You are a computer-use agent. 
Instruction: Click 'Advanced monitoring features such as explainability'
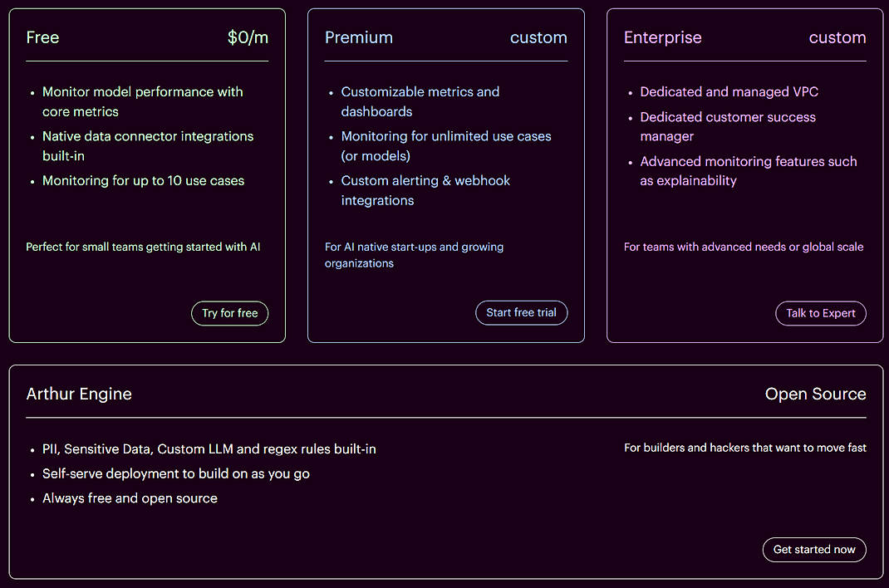coord(749,171)
